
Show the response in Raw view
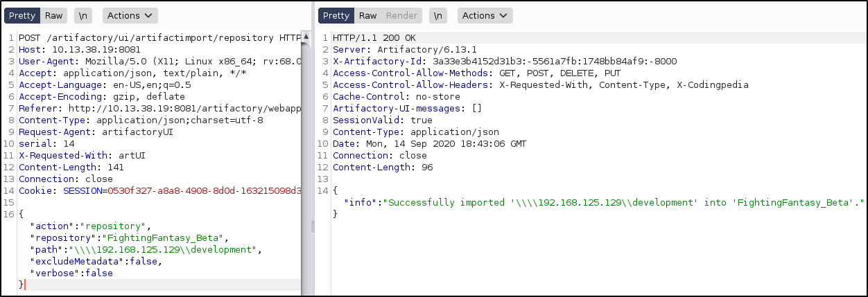(x=367, y=15)
